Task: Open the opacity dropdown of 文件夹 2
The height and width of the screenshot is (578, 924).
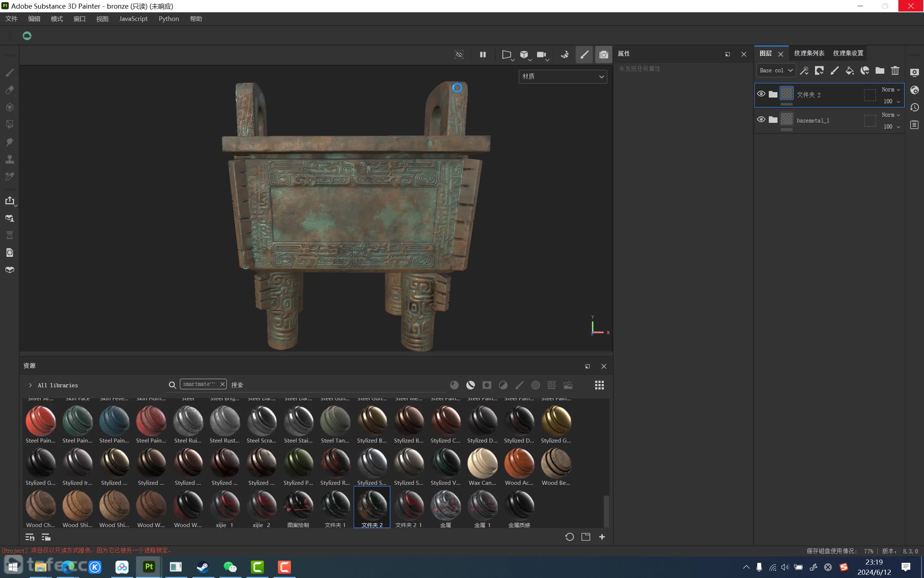Action: 892,101
